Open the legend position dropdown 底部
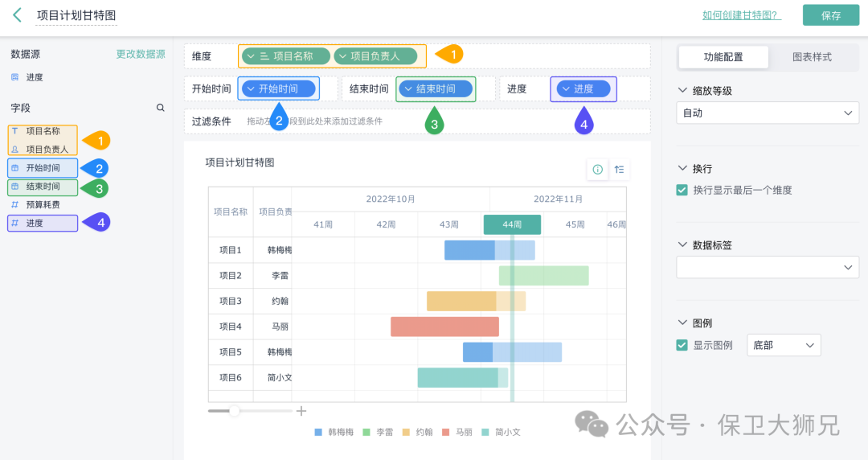Viewport: 868px width, 460px height. click(784, 345)
